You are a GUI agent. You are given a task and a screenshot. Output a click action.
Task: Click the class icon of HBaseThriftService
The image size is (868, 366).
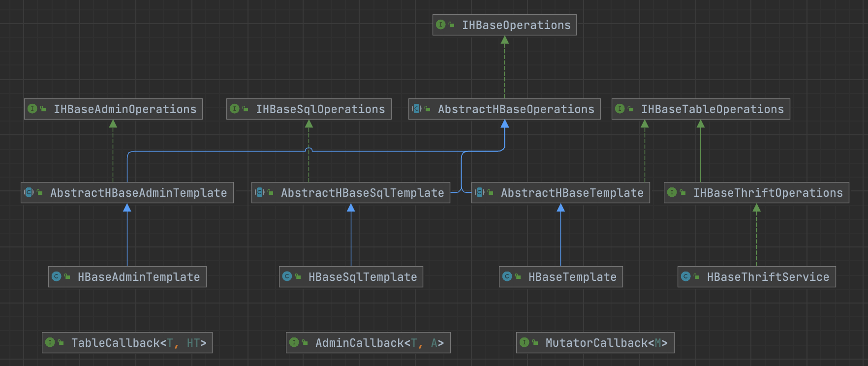click(686, 276)
